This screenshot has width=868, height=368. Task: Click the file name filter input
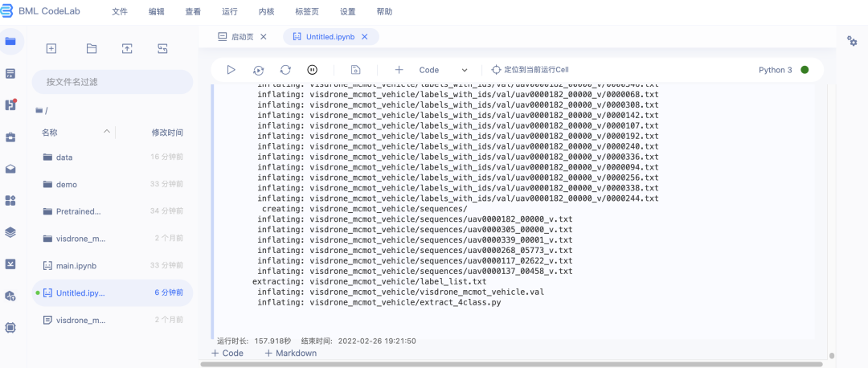(x=113, y=82)
